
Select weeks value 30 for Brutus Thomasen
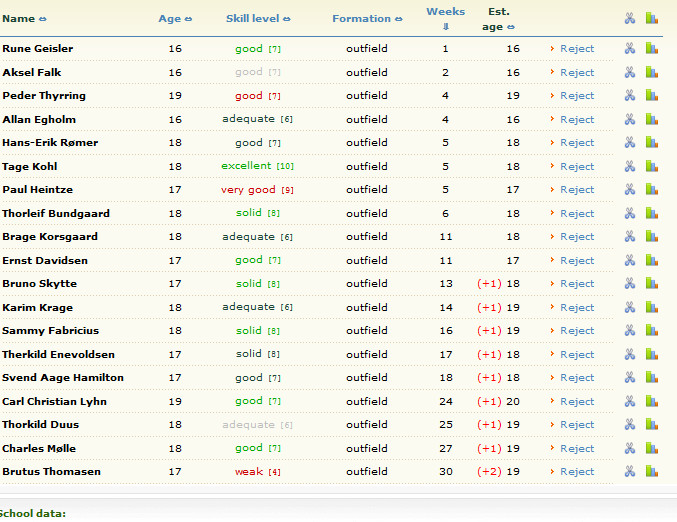pos(446,471)
